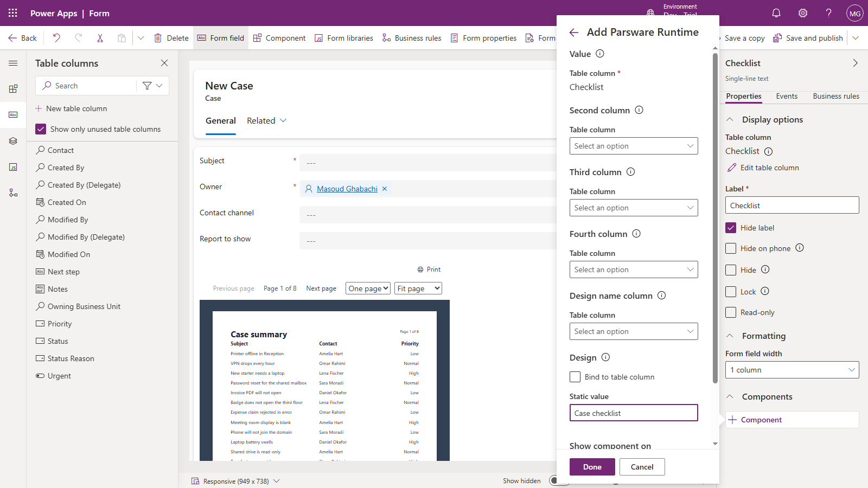Click the Undo icon
The height and width of the screenshot is (488, 868).
(x=56, y=38)
